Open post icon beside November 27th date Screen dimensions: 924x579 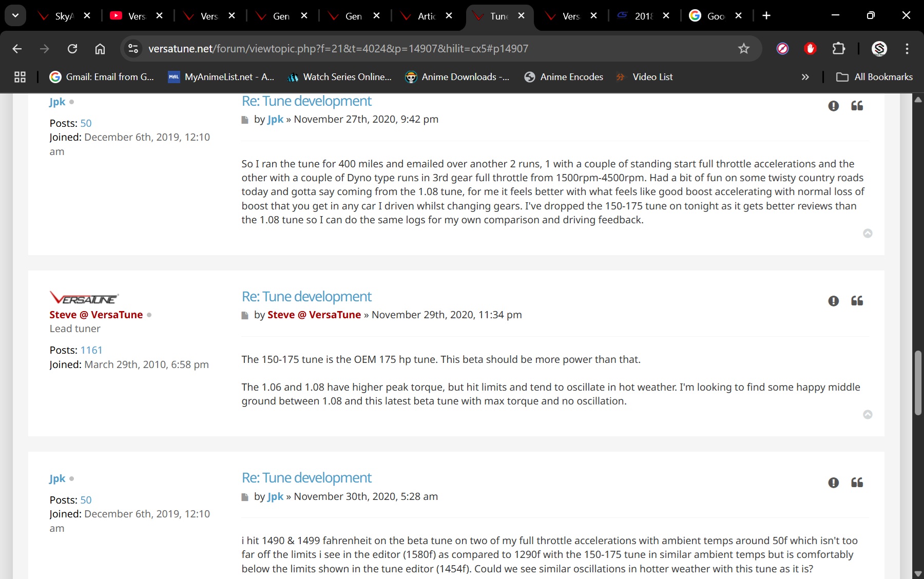coord(245,120)
